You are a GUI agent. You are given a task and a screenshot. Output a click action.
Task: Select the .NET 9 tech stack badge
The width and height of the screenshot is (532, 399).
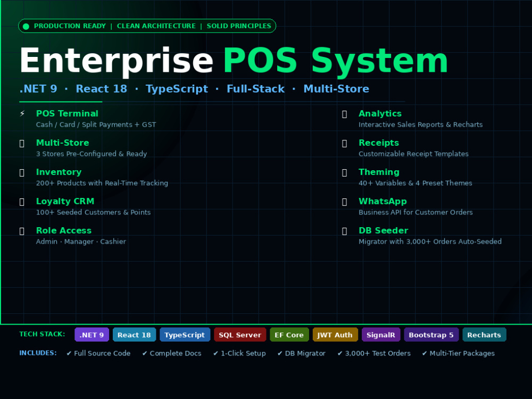(92, 335)
